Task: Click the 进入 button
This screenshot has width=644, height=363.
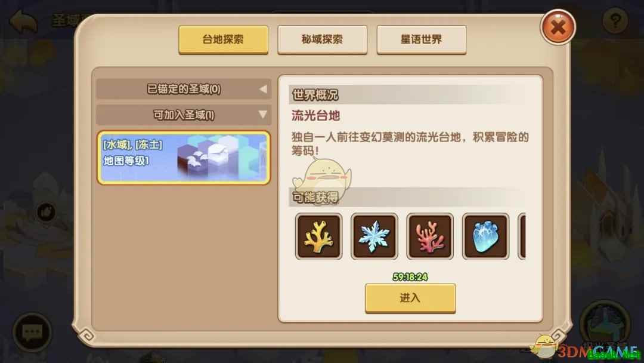Action: click(410, 298)
